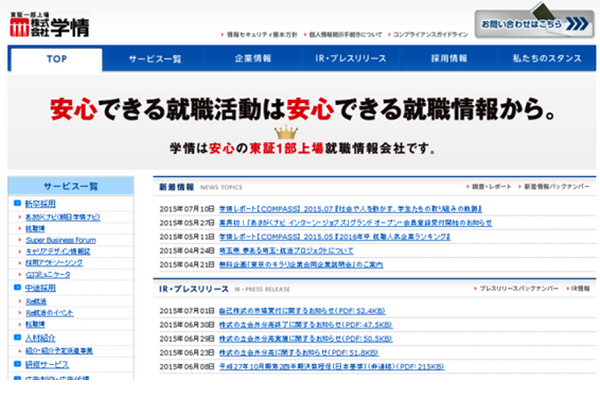600x398 pixels.
Task: Open 新着情報バックナンバー link
Action: click(556, 187)
